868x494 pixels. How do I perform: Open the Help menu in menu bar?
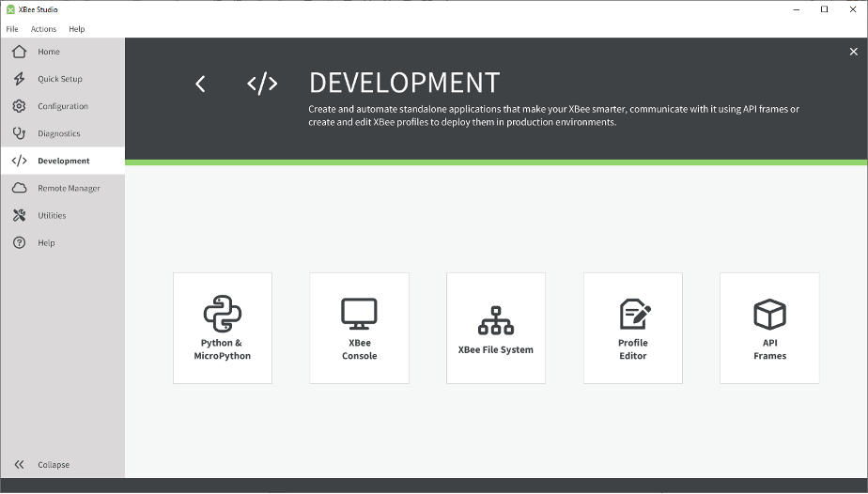tap(77, 29)
